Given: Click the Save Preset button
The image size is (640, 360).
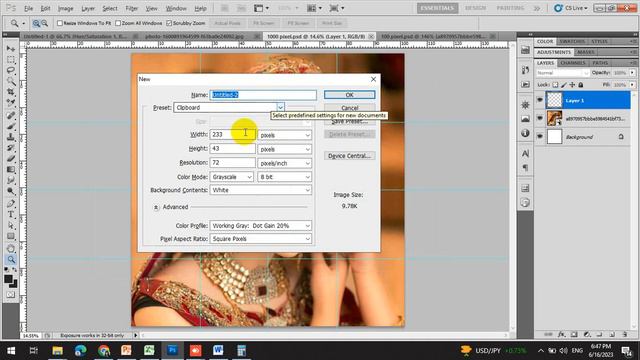Looking at the screenshot, I should click(x=349, y=121).
